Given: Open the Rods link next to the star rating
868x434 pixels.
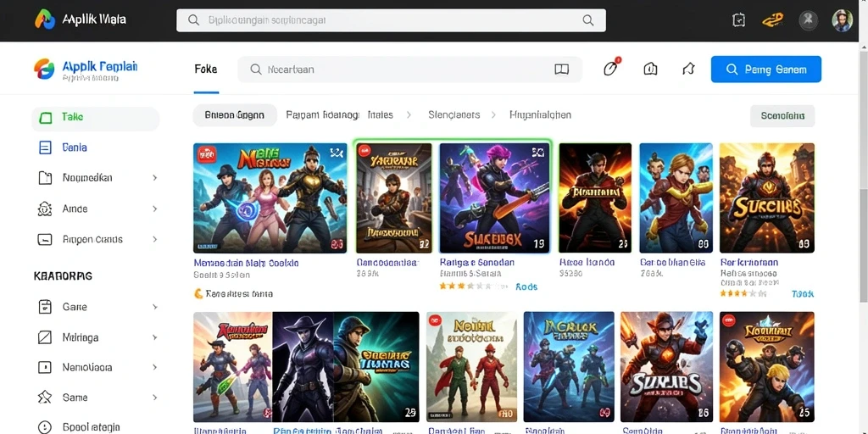Looking at the screenshot, I should click(x=526, y=287).
